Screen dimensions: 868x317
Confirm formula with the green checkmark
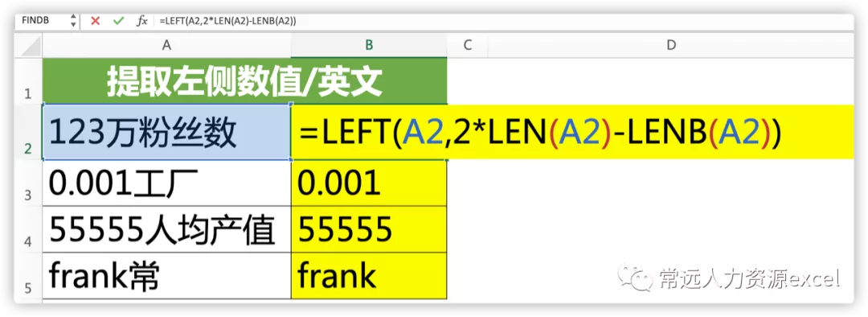tap(118, 21)
